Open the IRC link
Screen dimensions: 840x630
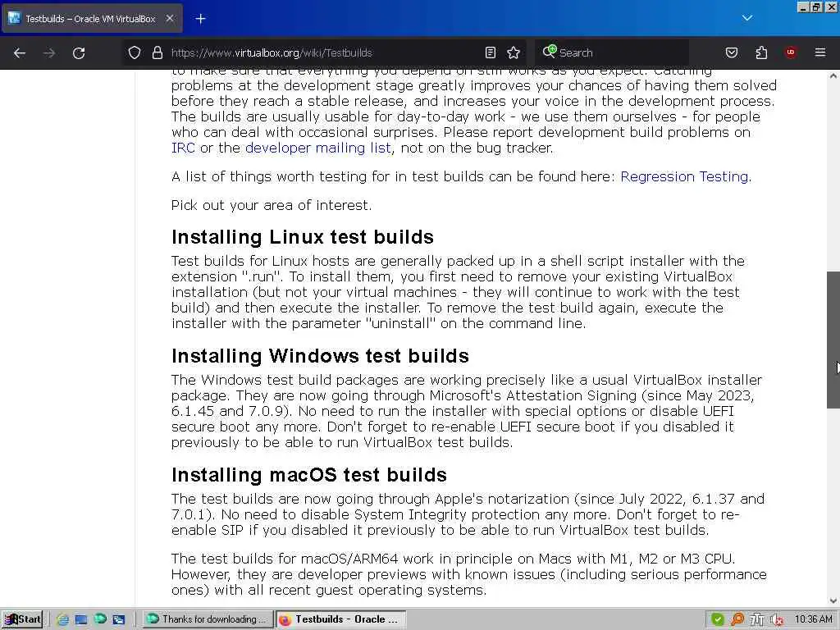(183, 148)
